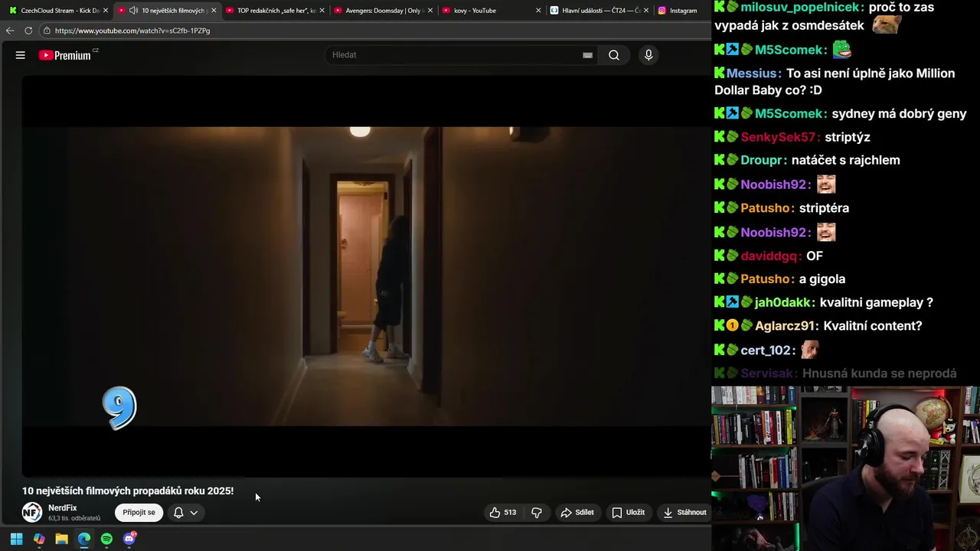Click the video title 10 největších filmových propadáků

pos(128,491)
